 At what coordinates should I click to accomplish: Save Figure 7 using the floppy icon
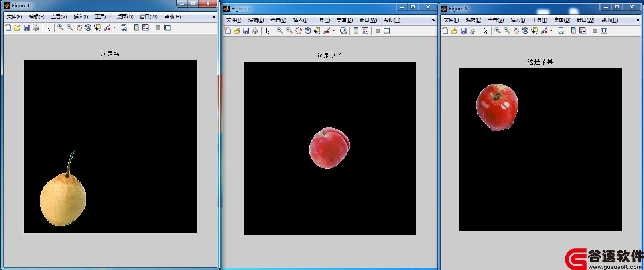pos(246,31)
